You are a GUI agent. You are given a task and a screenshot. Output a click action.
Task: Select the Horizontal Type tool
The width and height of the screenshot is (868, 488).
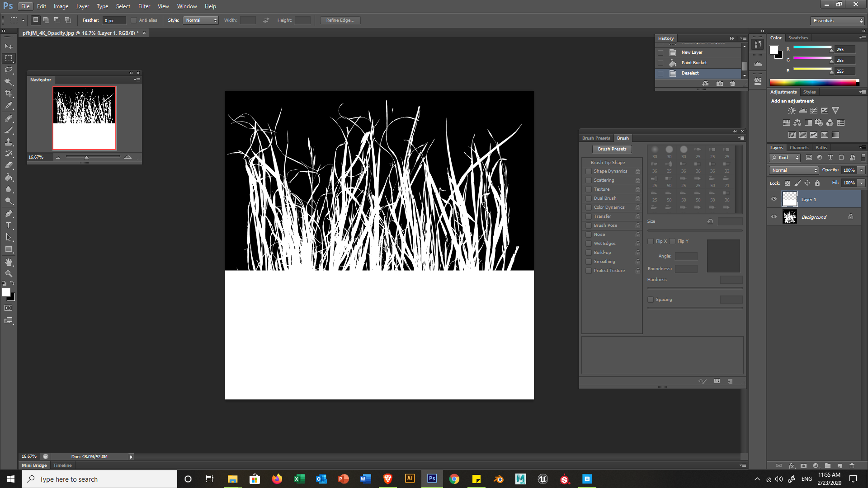point(9,225)
